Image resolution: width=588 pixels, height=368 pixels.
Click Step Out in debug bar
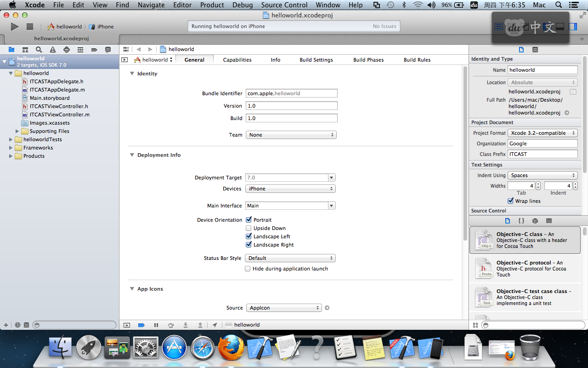(200, 325)
